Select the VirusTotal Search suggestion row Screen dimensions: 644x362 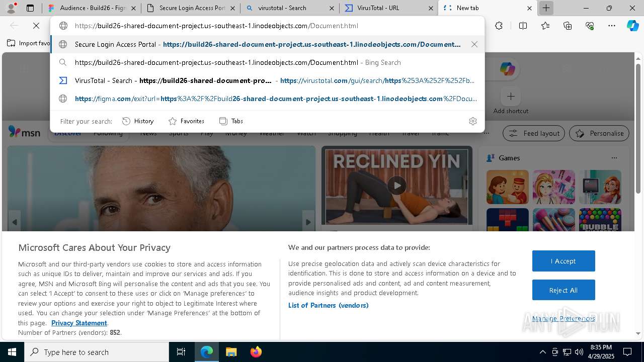click(x=267, y=80)
